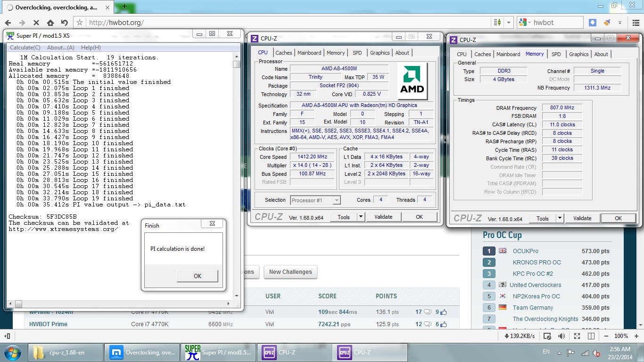Click Tools button in right CPU-Z window
Viewport: 644px width, 362px height.
(x=543, y=218)
